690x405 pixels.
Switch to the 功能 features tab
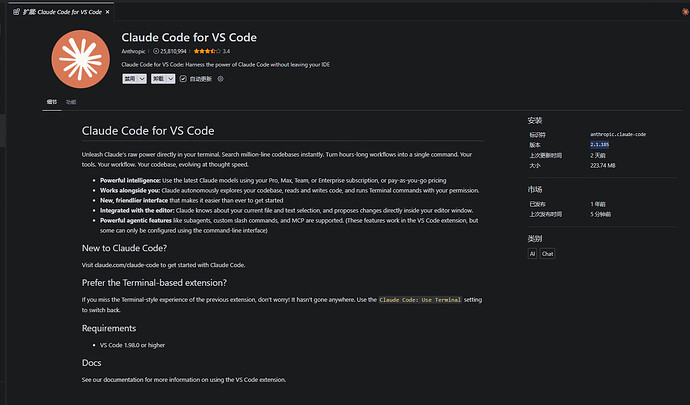(71, 102)
